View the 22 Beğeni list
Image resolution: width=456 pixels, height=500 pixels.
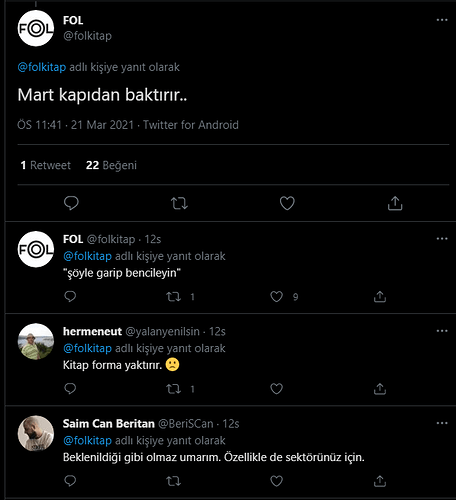111,165
